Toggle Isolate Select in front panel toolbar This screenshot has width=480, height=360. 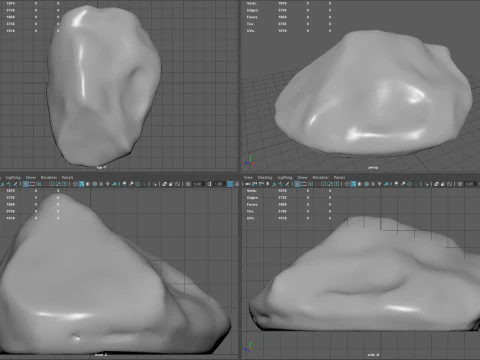155,184
